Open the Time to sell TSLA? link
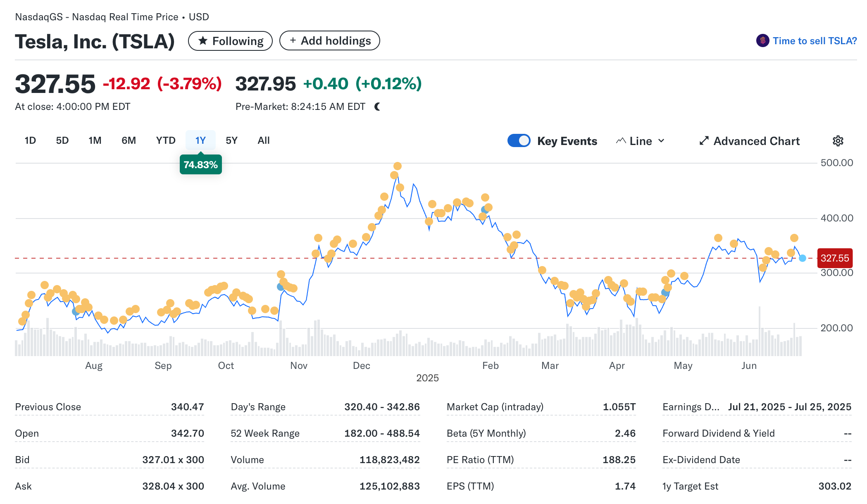Image resolution: width=867 pixels, height=504 pixels. pyautogui.click(x=815, y=41)
